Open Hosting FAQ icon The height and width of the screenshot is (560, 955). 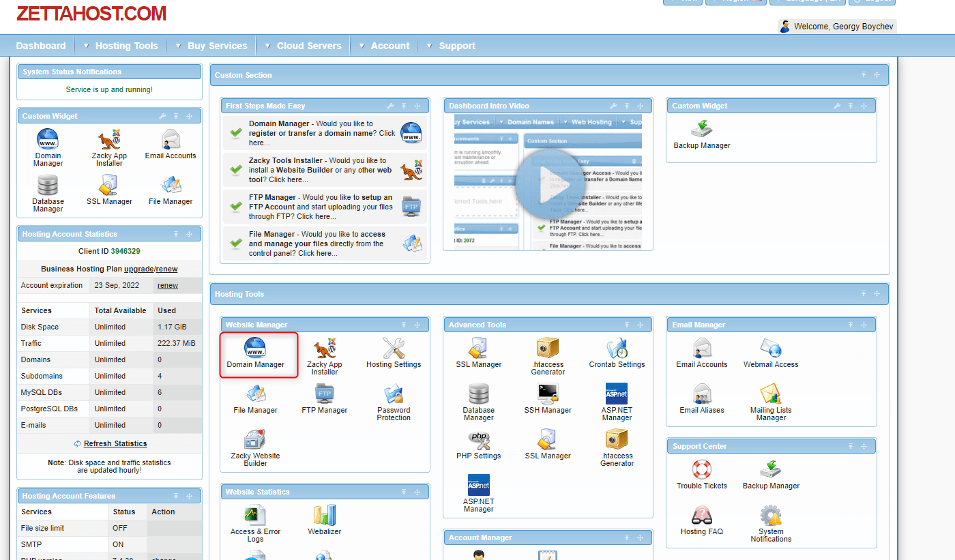(x=702, y=520)
